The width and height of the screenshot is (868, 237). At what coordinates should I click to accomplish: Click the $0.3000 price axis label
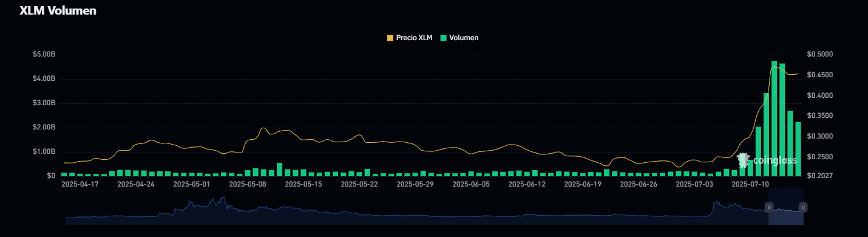pyautogui.click(x=819, y=137)
